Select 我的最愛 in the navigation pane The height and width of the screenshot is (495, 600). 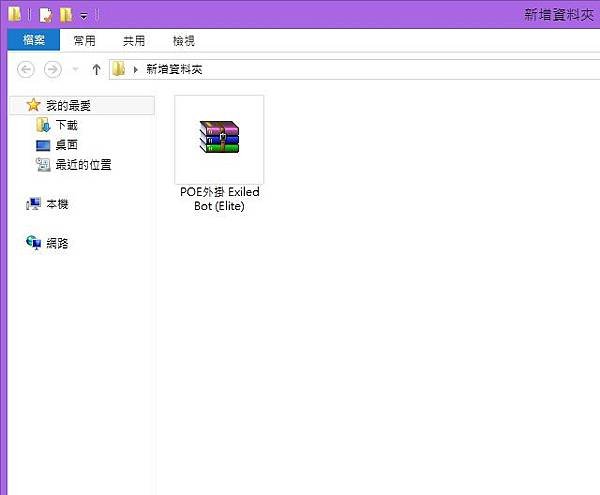pyautogui.click(x=82, y=105)
